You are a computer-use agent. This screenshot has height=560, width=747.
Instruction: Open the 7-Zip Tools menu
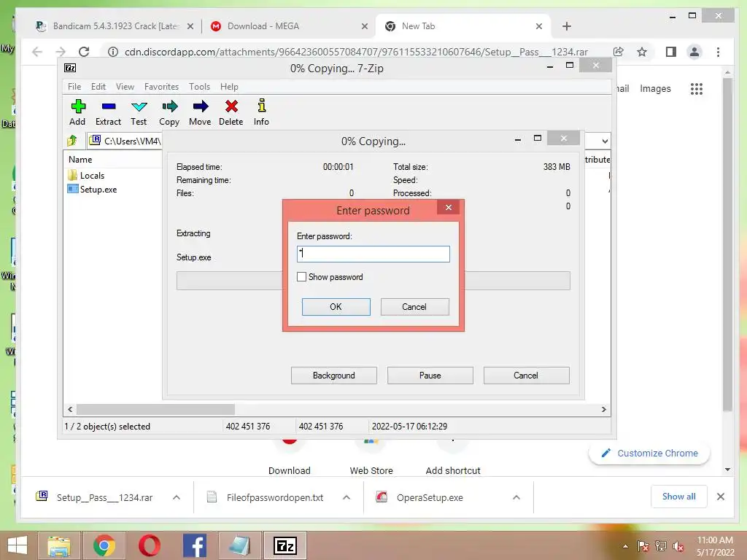click(199, 87)
